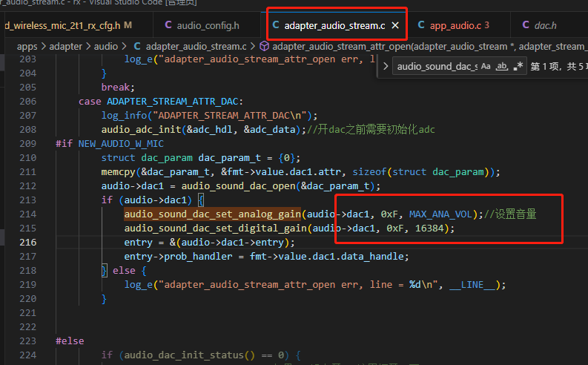588x365 pixels.
Task: Close the adapter_audio_stream.c tab
Action: click(395, 25)
